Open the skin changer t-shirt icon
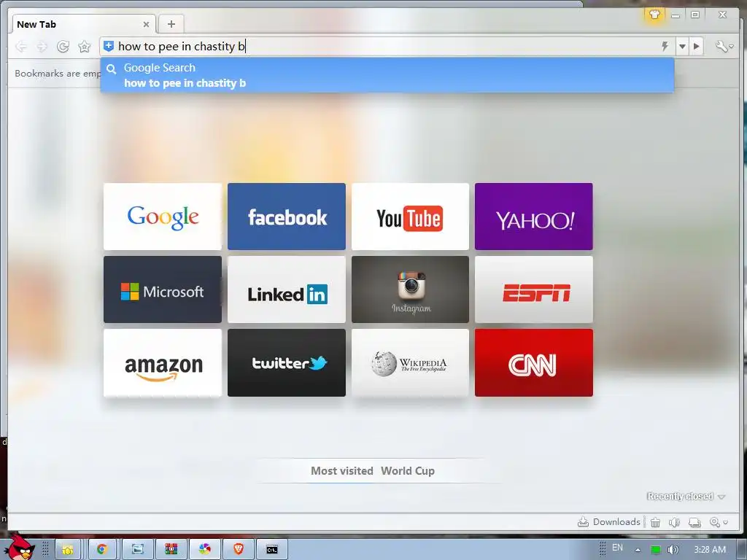 654,15
